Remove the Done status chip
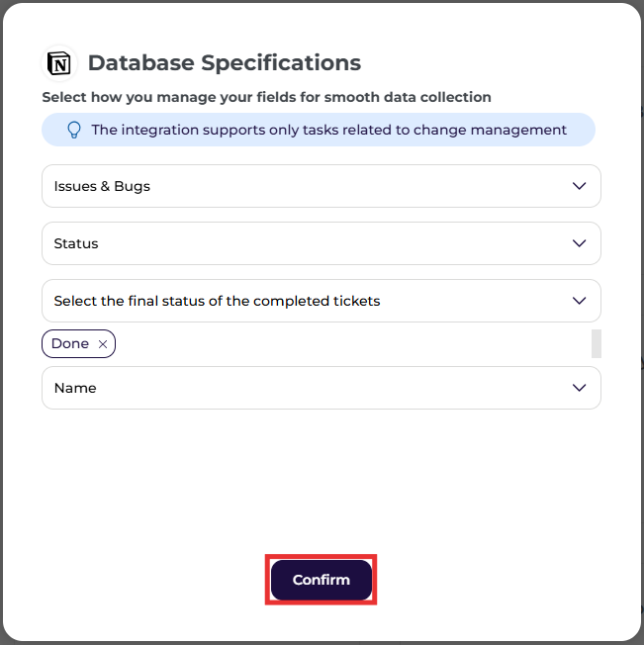 click(103, 344)
